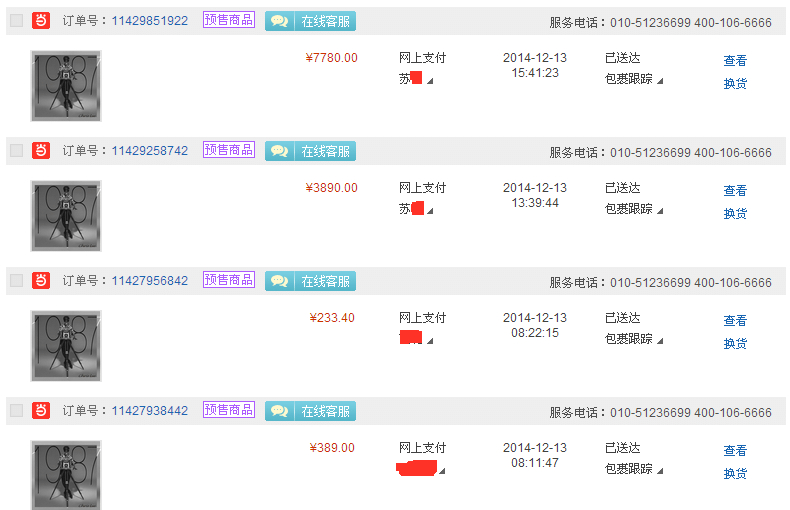Open online customer service chat for order 11429851922
This screenshot has height=510, width=790.
pyautogui.click(x=310, y=21)
